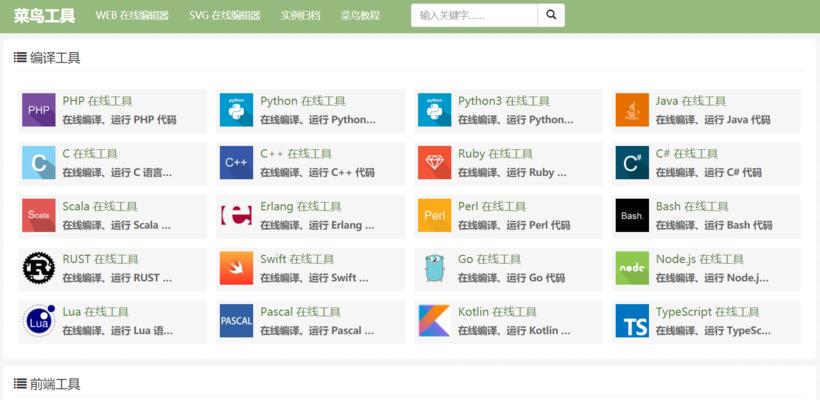Open WEB 在线编辑器 in the navbar
The image size is (820, 400).
coord(132,16)
